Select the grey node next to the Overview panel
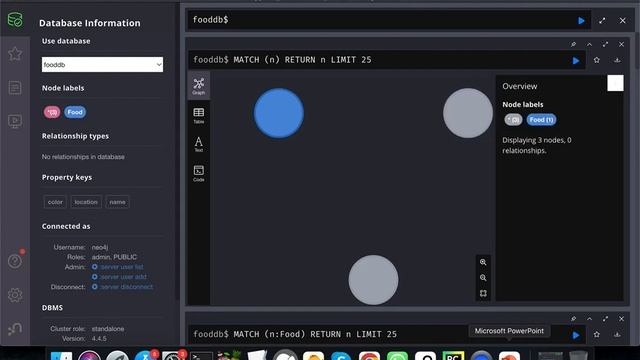The height and width of the screenshot is (360, 640). click(x=468, y=113)
